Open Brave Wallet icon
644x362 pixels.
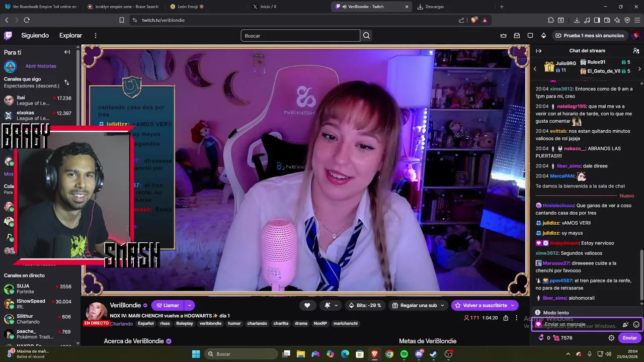pos(607,20)
